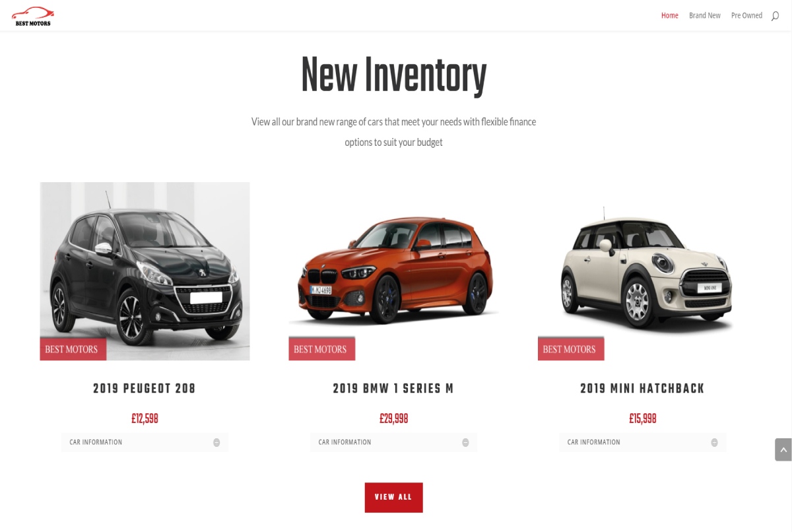Open the search magnifier icon

click(775, 16)
